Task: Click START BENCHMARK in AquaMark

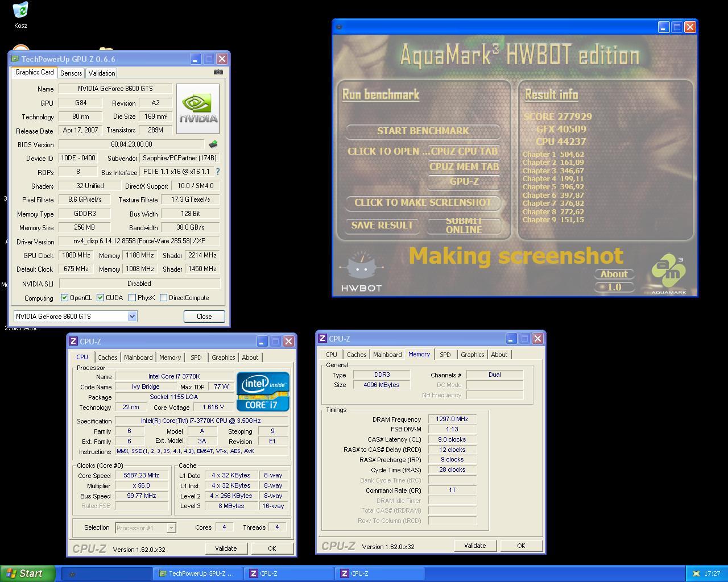Action: [423, 131]
